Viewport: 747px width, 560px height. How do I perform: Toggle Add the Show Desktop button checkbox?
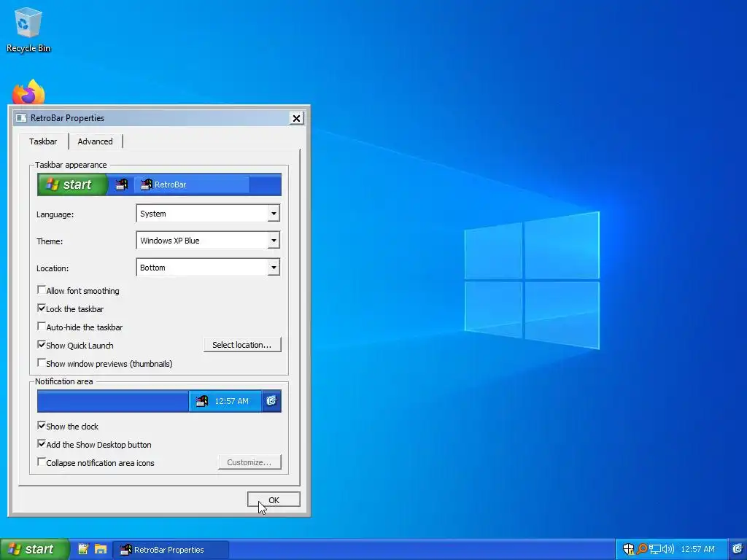[x=42, y=444]
